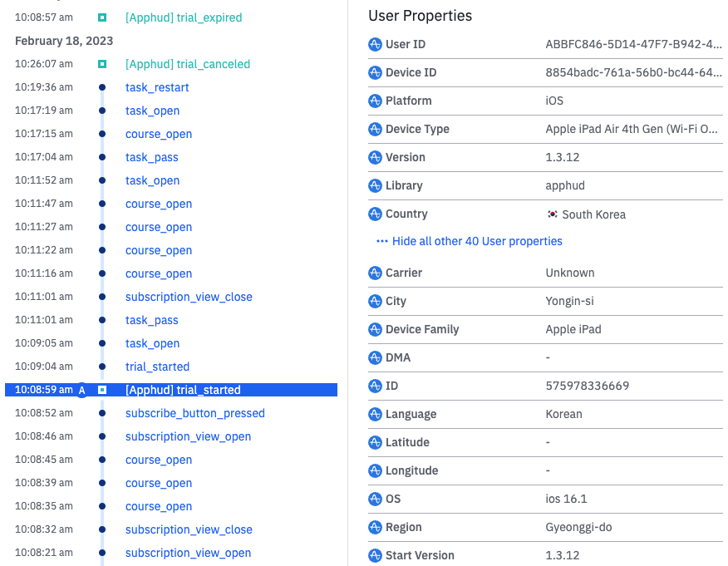Click the Amplitude icon next to Device ID
The image size is (728, 566).
[x=375, y=72]
